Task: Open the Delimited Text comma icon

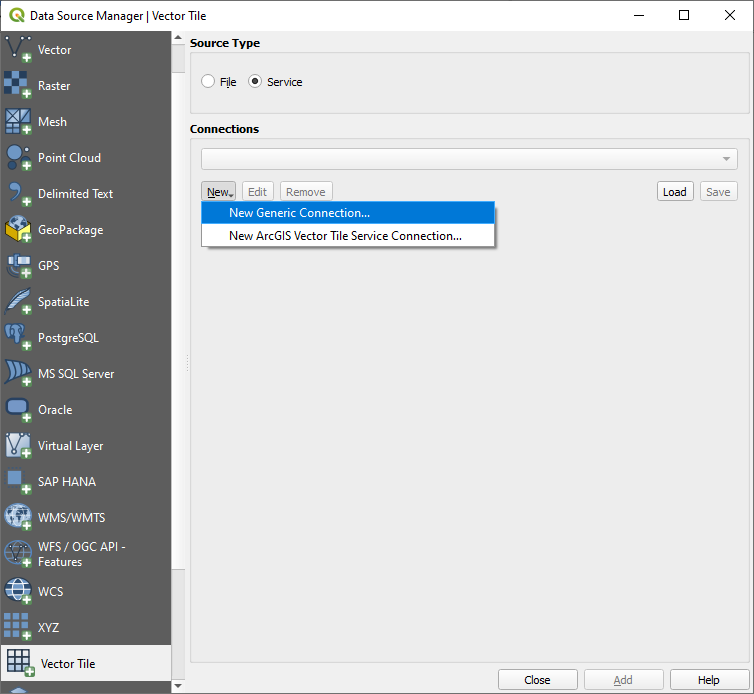Action: (x=18, y=193)
